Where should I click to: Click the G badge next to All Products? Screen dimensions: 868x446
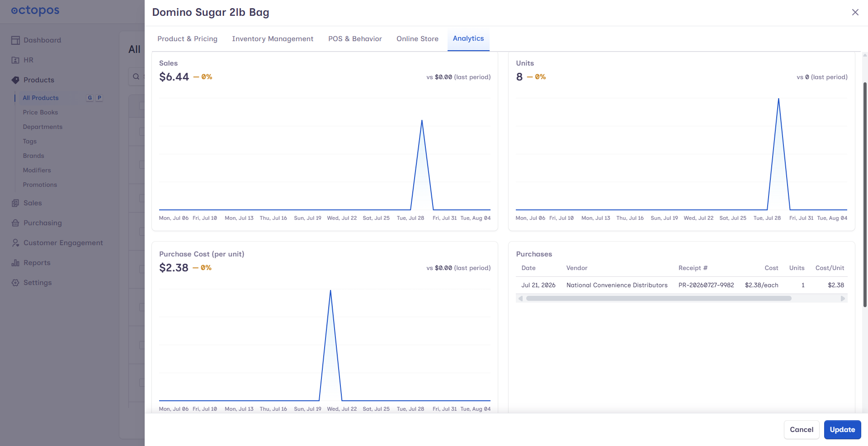(90, 98)
